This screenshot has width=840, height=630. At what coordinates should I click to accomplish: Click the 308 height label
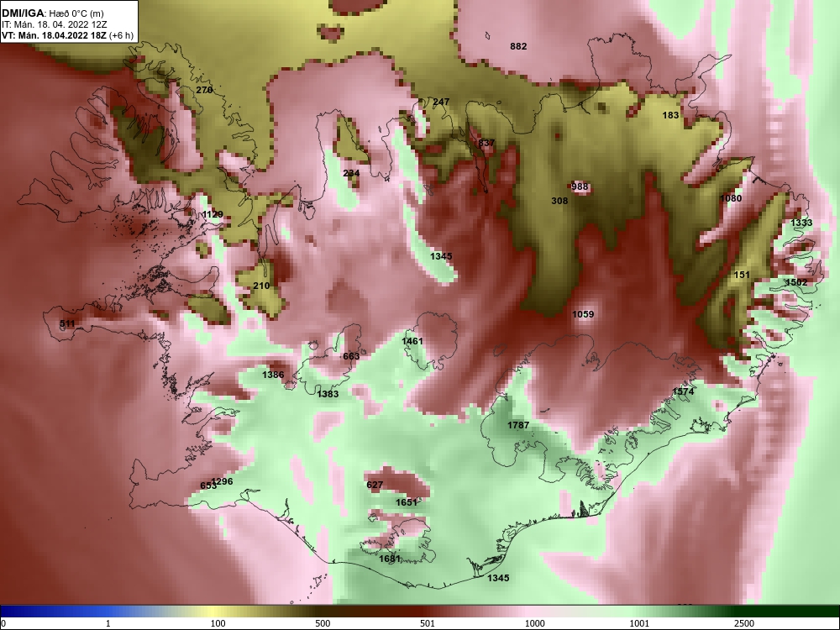[x=559, y=201]
